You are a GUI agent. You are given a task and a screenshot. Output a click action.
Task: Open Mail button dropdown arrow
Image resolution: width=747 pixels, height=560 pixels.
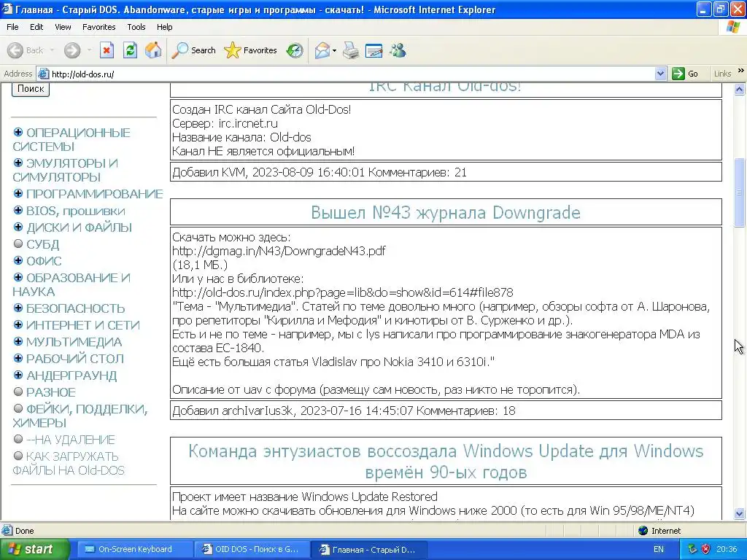334,50
